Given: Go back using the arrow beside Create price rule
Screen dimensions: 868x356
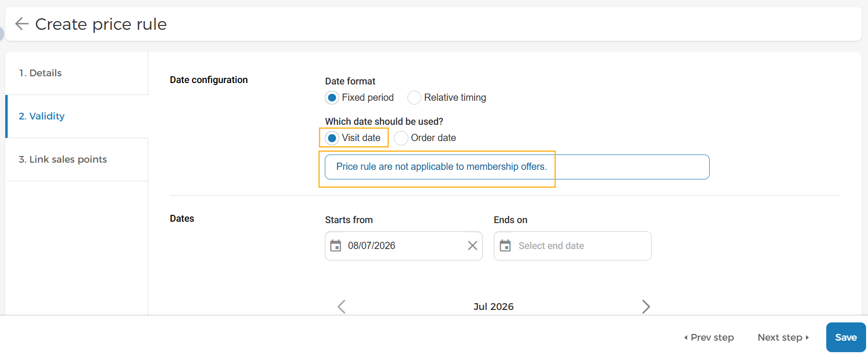Looking at the screenshot, I should pyautogui.click(x=22, y=24).
